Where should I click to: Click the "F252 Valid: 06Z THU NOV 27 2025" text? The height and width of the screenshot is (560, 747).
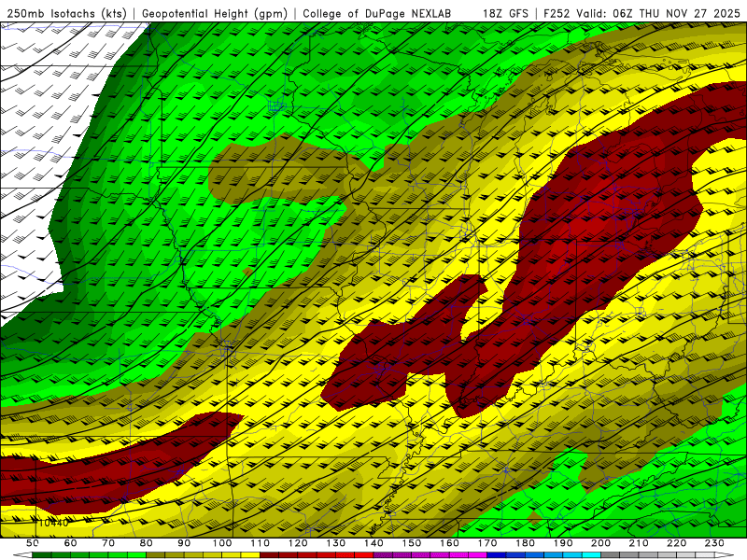click(x=641, y=13)
